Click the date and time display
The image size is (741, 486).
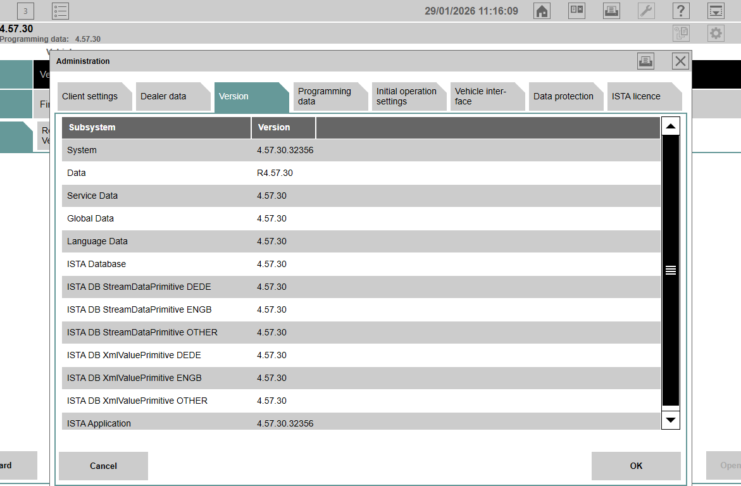point(471,11)
